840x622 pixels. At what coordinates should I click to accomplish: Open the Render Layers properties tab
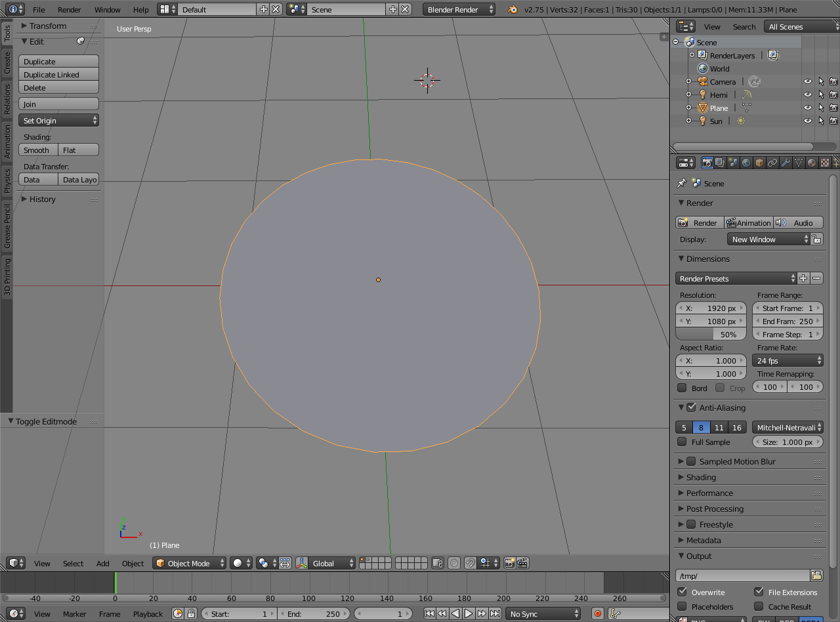click(720, 163)
